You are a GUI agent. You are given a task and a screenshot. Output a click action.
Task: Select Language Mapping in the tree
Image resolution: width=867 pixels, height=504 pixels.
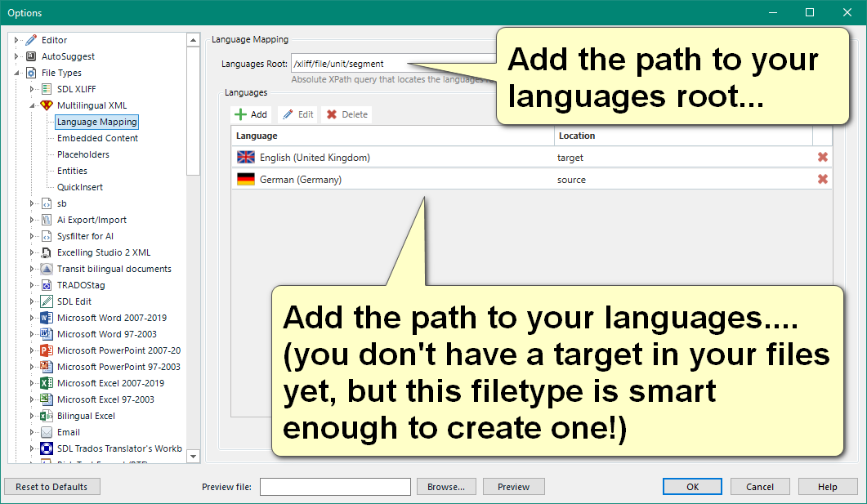click(x=96, y=122)
